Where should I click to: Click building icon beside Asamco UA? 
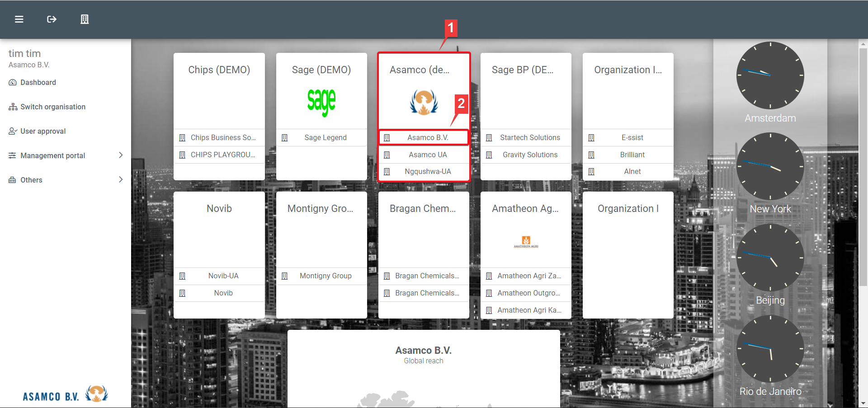387,155
